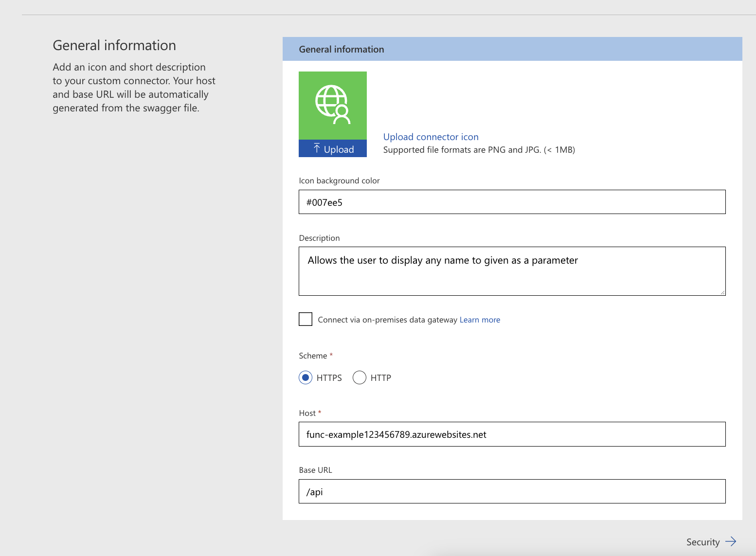Enable Connect via on-premises data gateway checkbox
Screen dimensions: 756x556
point(306,319)
